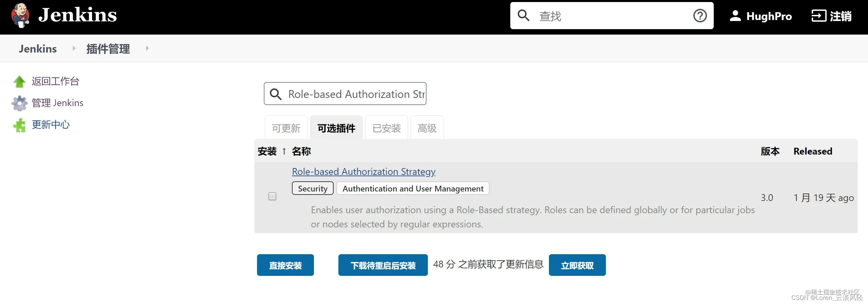This screenshot has height=304, width=868.
Task: Open the search help question-mark icon
Action: click(x=700, y=16)
